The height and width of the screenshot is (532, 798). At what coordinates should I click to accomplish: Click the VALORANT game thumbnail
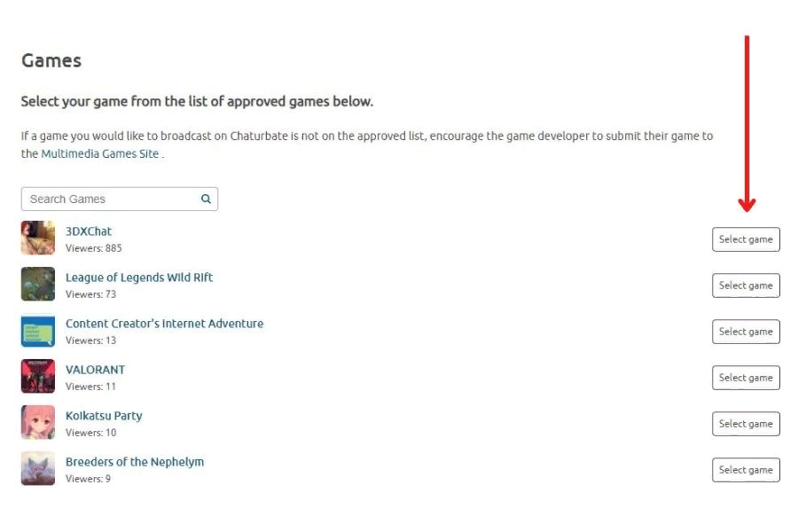pos(38,377)
